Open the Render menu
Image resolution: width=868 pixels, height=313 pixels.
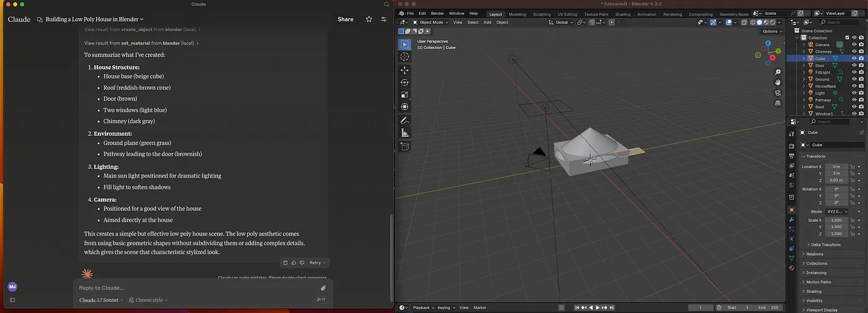437,13
